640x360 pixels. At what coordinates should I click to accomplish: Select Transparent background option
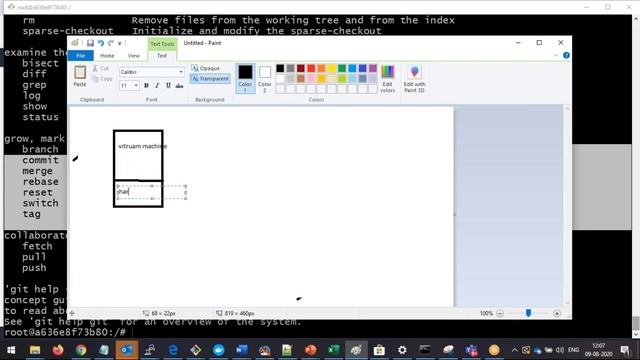[210, 78]
